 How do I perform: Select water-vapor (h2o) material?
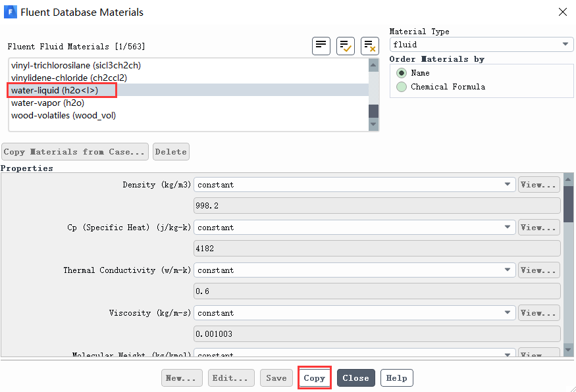pos(188,103)
